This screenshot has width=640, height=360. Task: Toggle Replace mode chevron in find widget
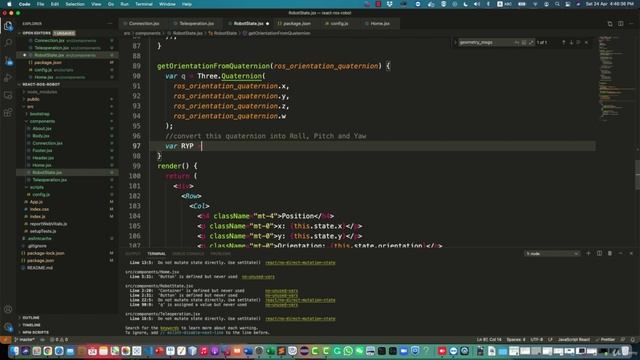click(456, 42)
